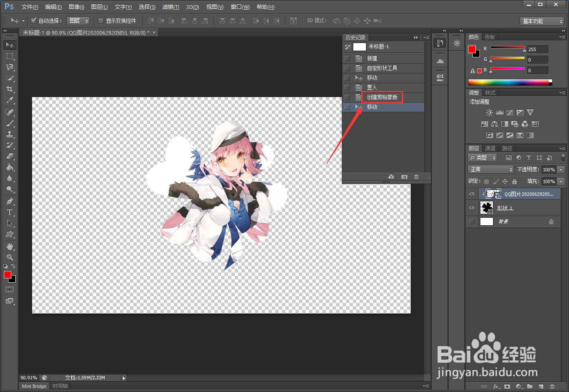Click foreground color swatch in toolbox
Screen dimensions: 569x392
(x=7, y=275)
